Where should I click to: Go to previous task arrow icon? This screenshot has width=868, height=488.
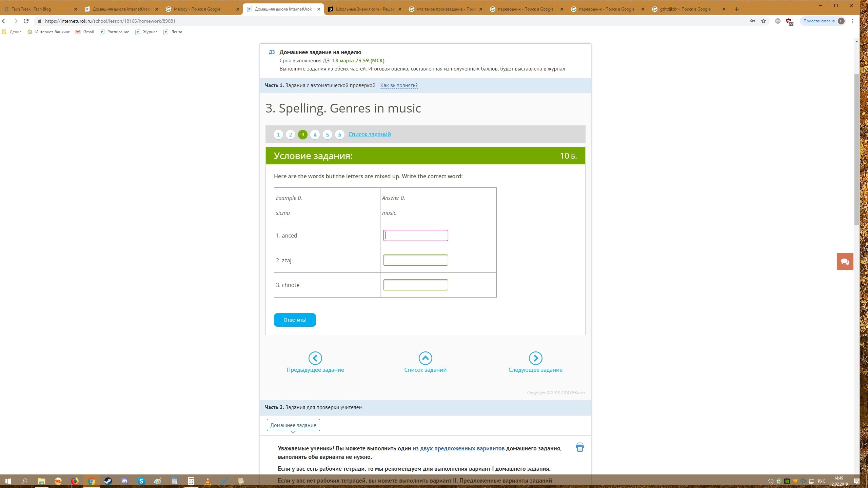[x=315, y=358]
